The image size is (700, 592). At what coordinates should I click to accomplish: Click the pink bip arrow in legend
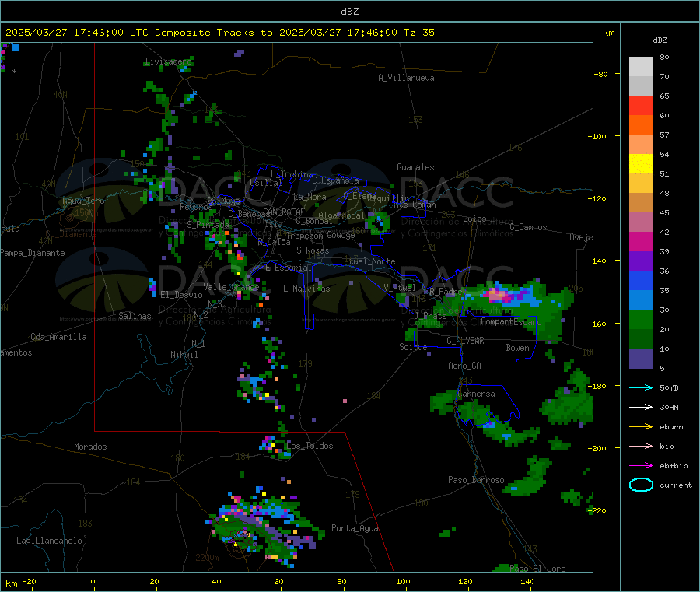[x=641, y=446]
